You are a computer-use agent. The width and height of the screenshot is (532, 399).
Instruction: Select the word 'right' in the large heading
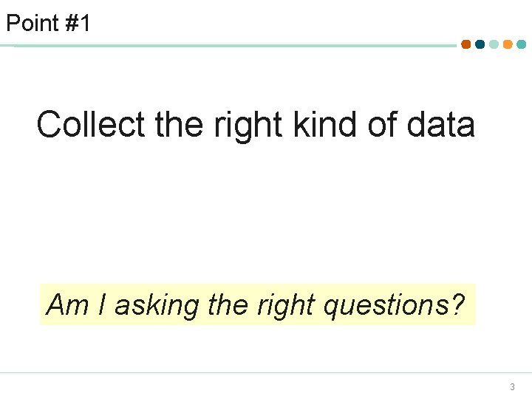pyautogui.click(x=248, y=126)
